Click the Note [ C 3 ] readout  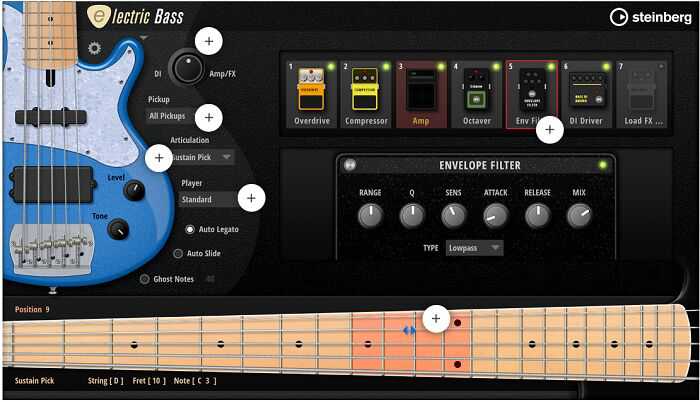(195, 381)
